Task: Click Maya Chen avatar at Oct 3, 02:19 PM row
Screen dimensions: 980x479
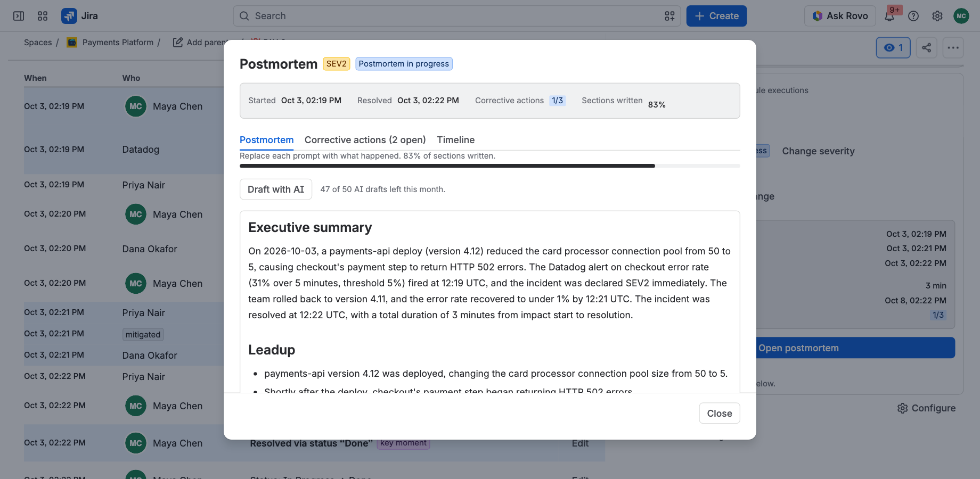Action: pyautogui.click(x=136, y=106)
